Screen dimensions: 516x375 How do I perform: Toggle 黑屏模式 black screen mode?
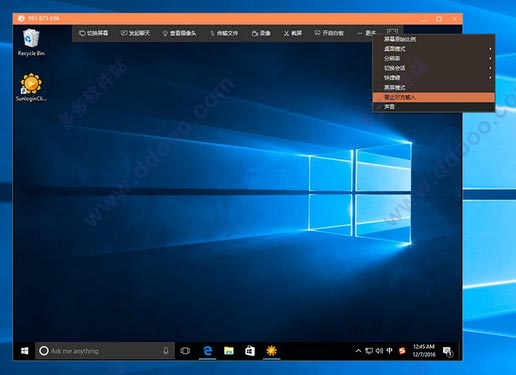click(433, 88)
